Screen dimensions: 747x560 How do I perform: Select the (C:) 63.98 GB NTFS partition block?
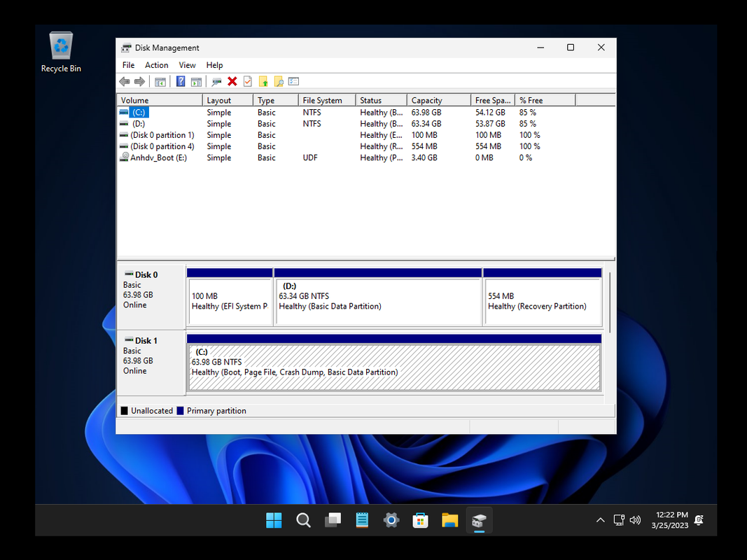click(394, 363)
